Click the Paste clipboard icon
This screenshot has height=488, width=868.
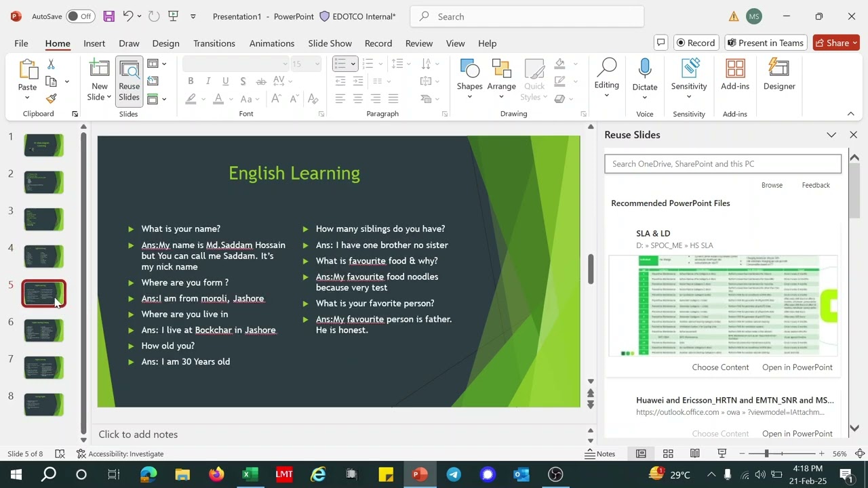point(27,70)
